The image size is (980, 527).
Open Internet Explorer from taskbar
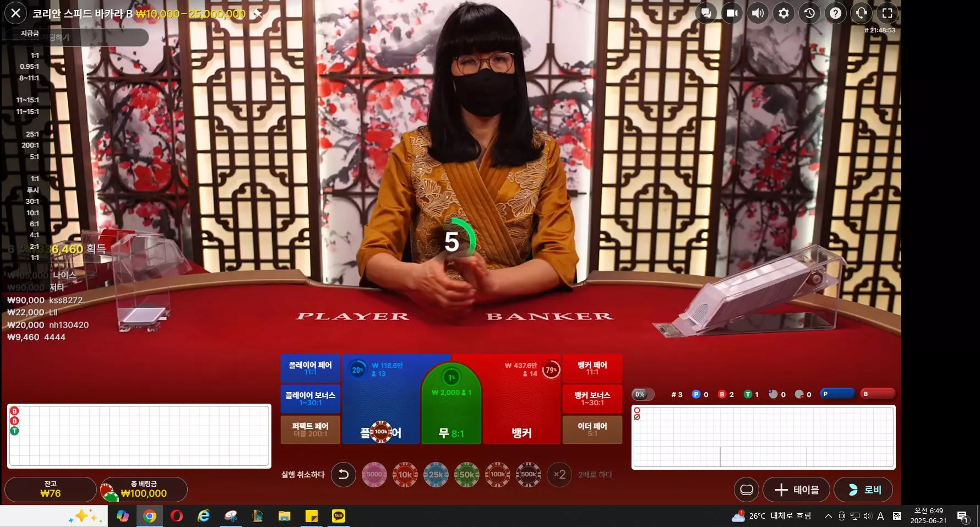coord(204,516)
